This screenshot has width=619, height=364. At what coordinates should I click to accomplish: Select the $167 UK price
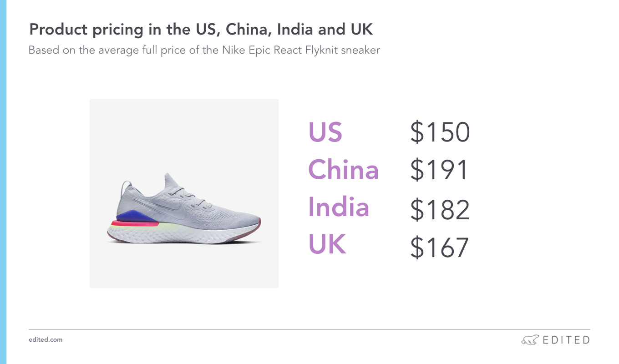click(439, 248)
